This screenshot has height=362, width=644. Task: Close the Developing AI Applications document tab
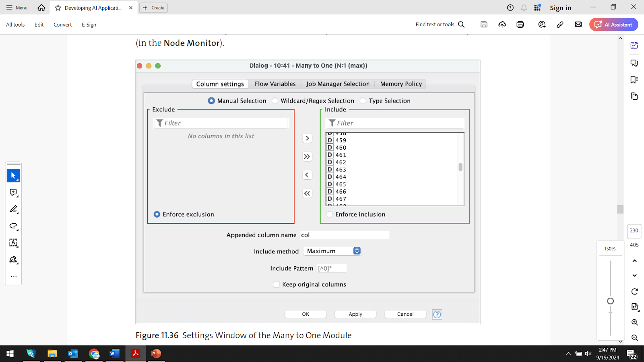[131, 8]
